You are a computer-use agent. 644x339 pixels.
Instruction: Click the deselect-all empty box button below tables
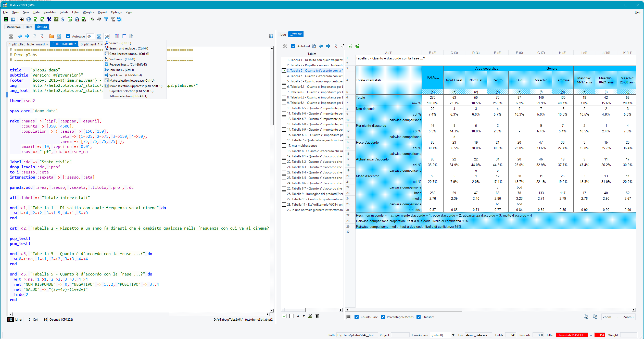click(x=292, y=316)
